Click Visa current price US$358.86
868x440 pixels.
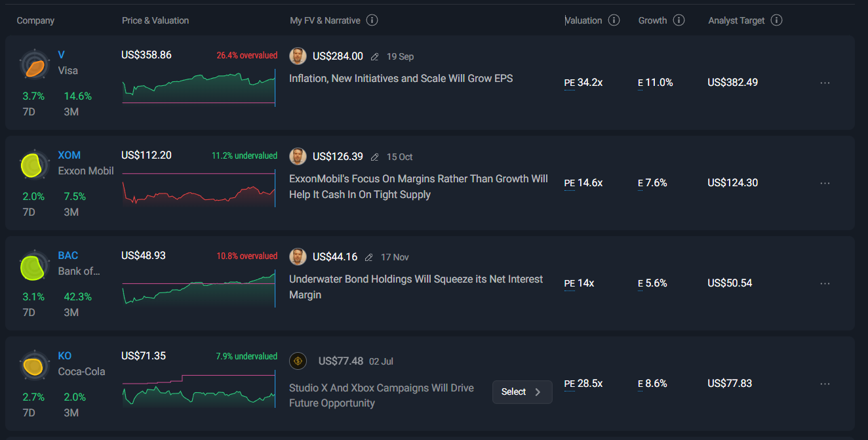[x=146, y=55]
